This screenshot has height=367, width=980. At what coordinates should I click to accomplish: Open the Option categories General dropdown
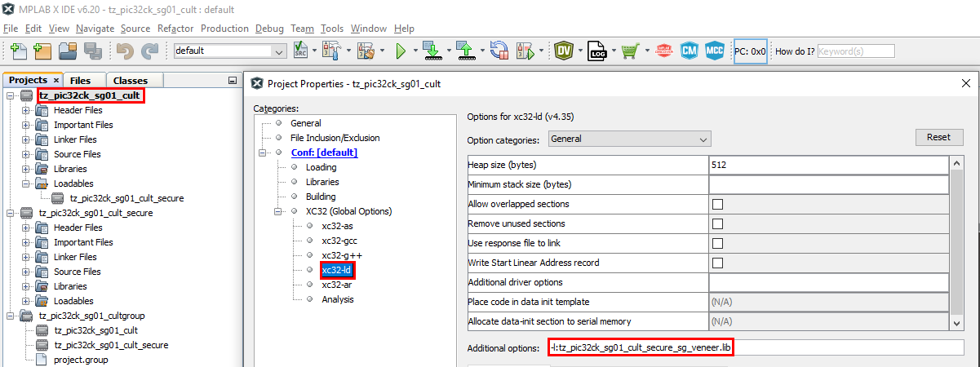click(630, 139)
